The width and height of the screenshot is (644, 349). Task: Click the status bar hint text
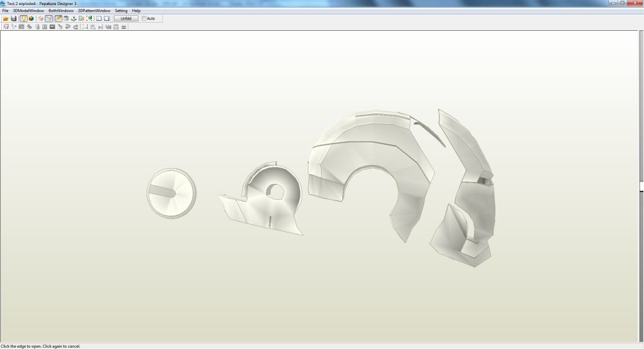coord(41,346)
